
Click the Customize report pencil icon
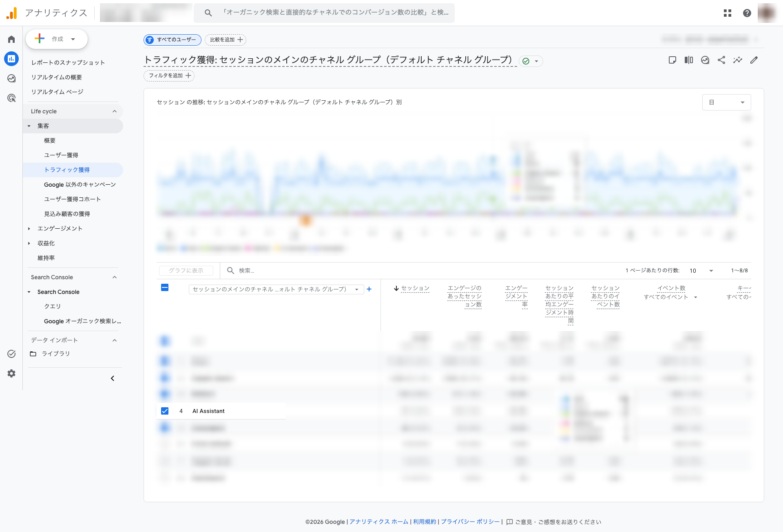click(754, 60)
